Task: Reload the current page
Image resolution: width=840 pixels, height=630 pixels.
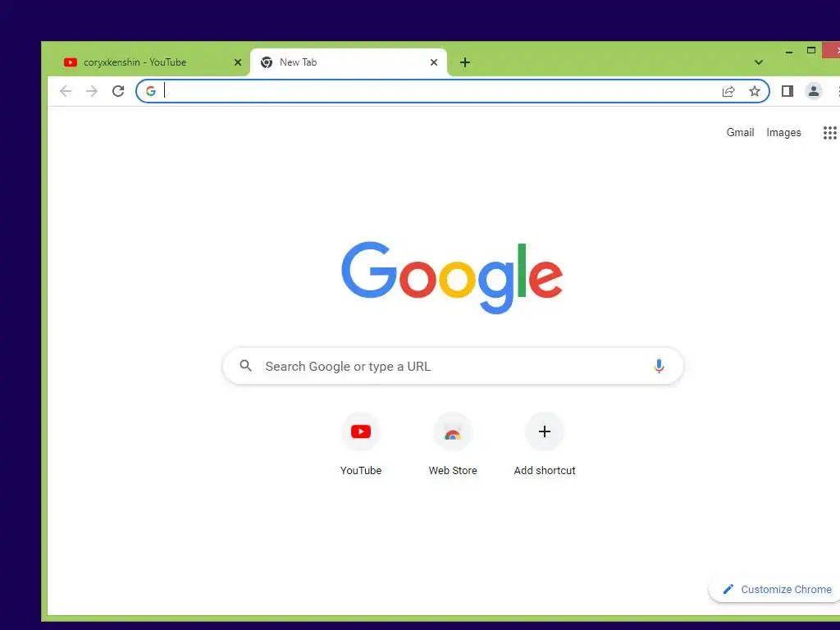Action: pos(118,91)
